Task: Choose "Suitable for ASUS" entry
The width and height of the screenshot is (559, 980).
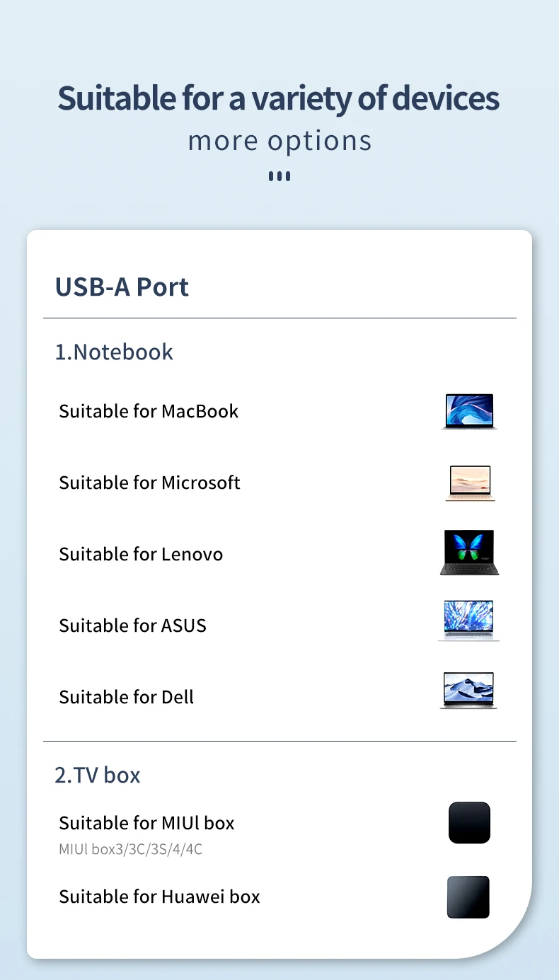Action: pyautogui.click(x=132, y=626)
